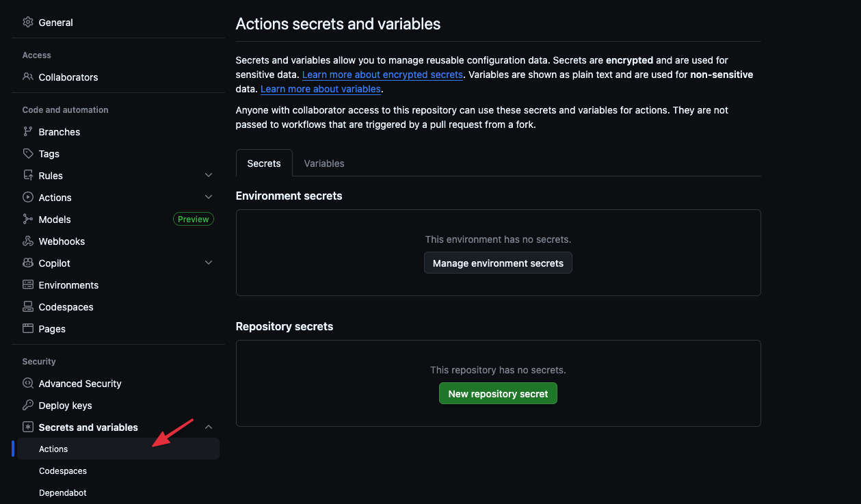This screenshot has height=504, width=861.
Task: Expand the Copilot section chevron
Action: (209, 263)
